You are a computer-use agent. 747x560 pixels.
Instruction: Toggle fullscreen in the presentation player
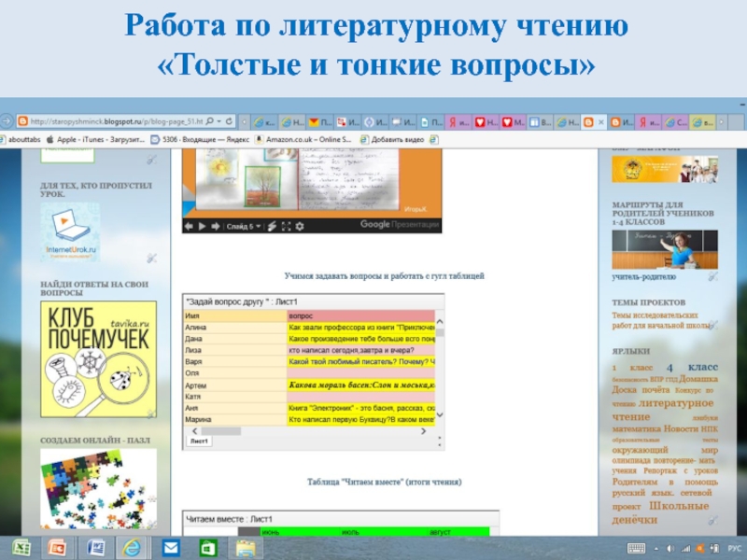point(286,226)
